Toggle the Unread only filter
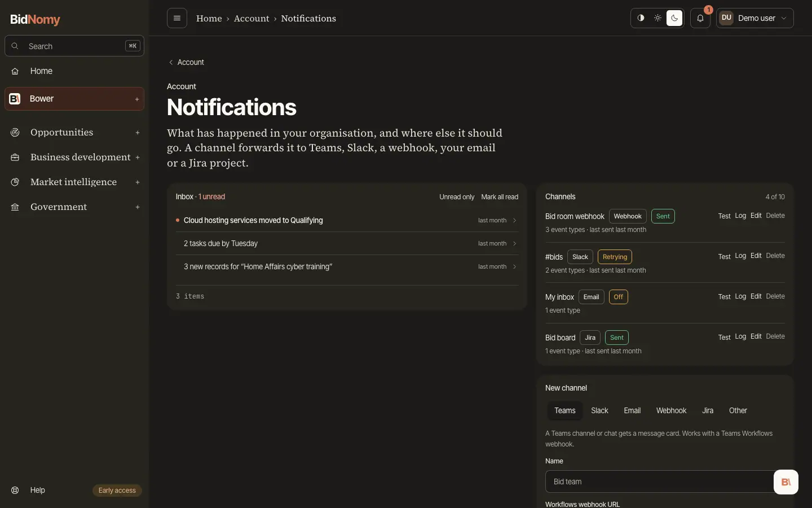The image size is (812, 508). [457, 197]
